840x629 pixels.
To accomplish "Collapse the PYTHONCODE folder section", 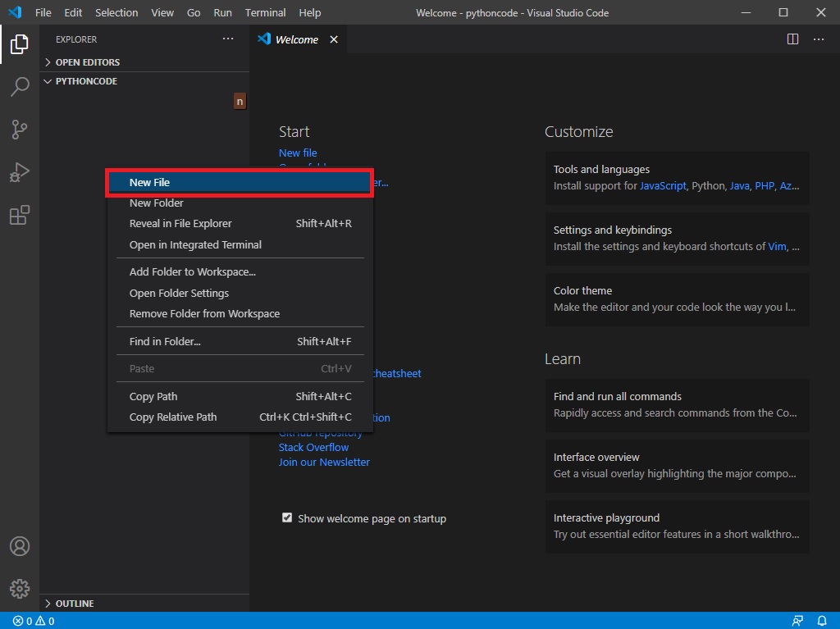I will 144,81.
